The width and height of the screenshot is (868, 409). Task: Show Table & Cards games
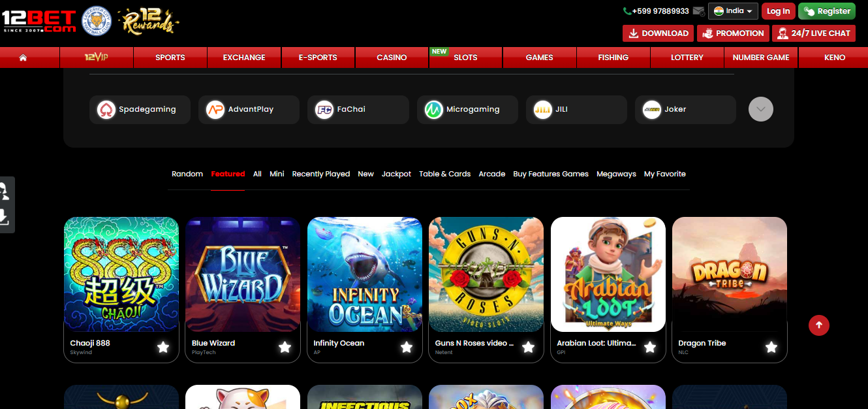coord(445,174)
